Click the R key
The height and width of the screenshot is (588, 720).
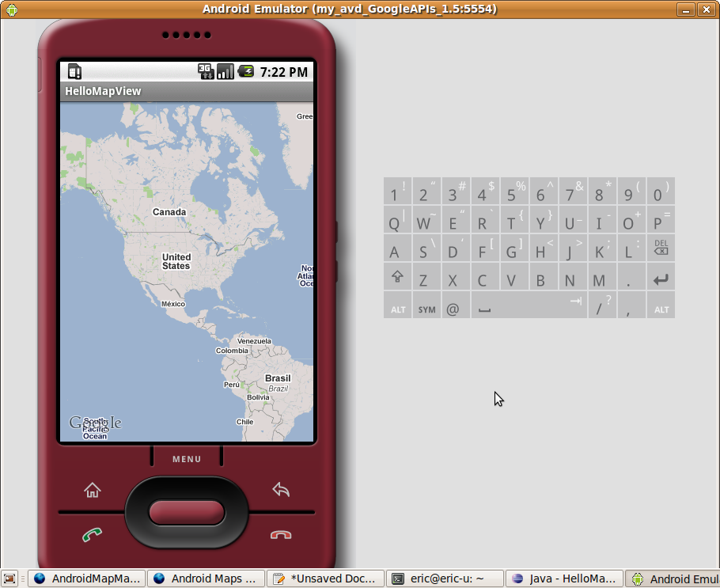[x=485, y=219]
